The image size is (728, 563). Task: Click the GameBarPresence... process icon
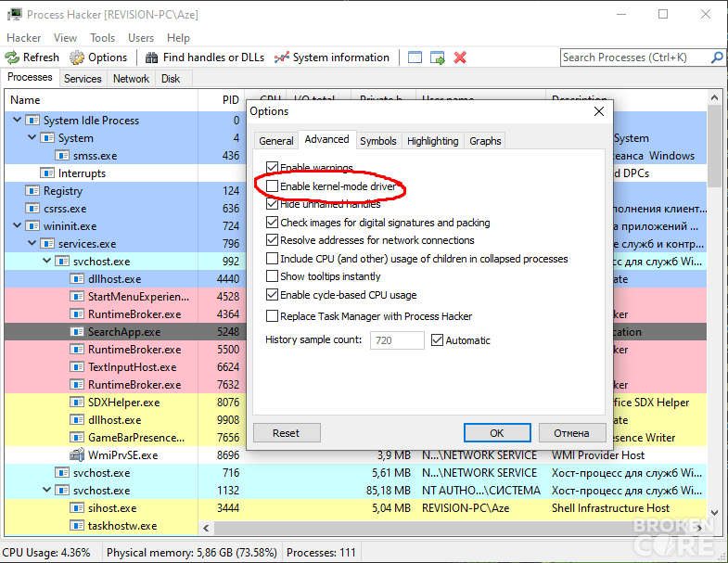click(x=77, y=438)
